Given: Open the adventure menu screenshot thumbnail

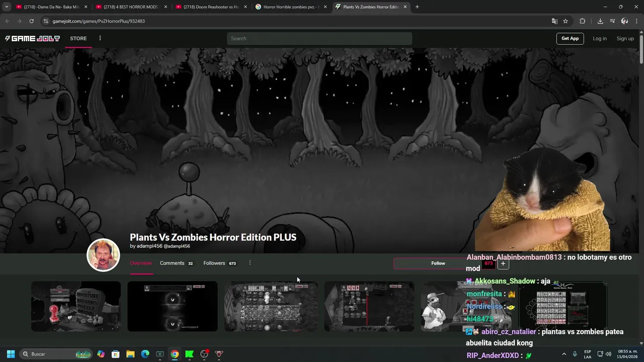Looking at the screenshot, I should pyautogui.click(x=76, y=306).
